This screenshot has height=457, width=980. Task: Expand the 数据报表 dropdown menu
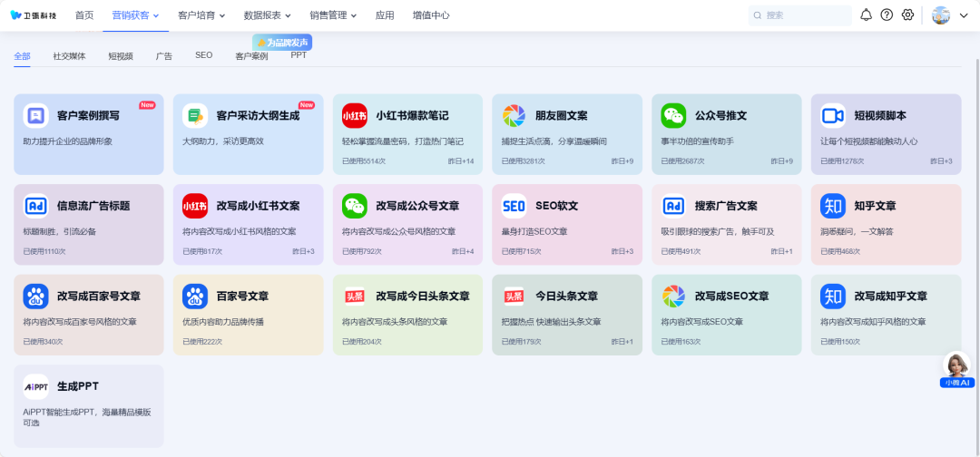(x=267, y=15)
